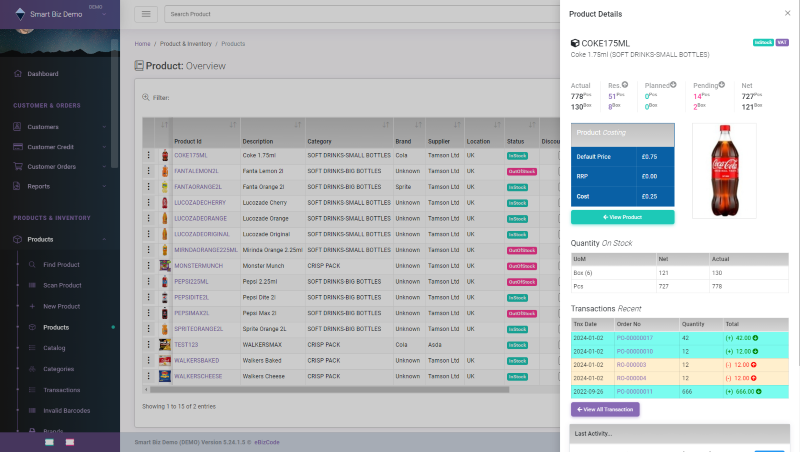Click the Customer Orders cart icon

pyautogui.click(x=18, y=166)
